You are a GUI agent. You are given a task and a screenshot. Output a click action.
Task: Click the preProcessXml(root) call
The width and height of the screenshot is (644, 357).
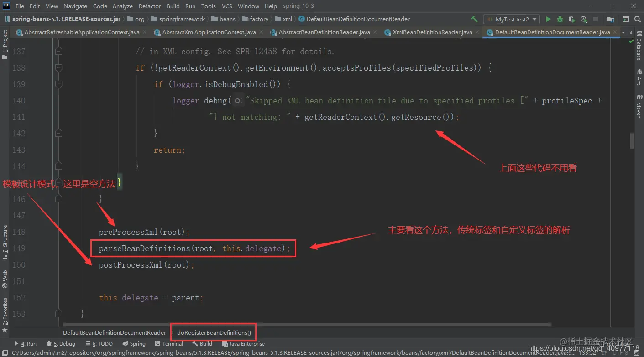pos(144,232)
